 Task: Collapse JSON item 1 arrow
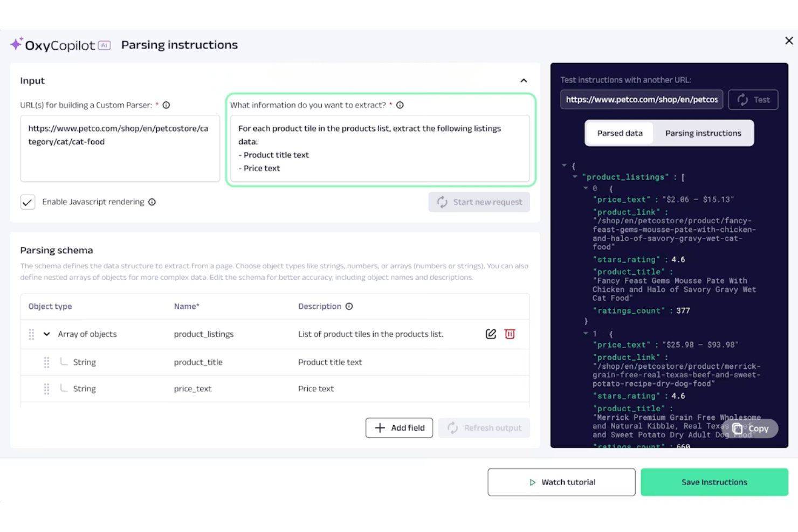pos(586,334)
